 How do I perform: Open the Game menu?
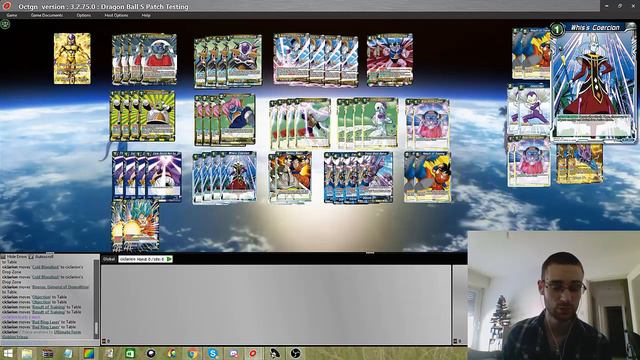(11, 15)
